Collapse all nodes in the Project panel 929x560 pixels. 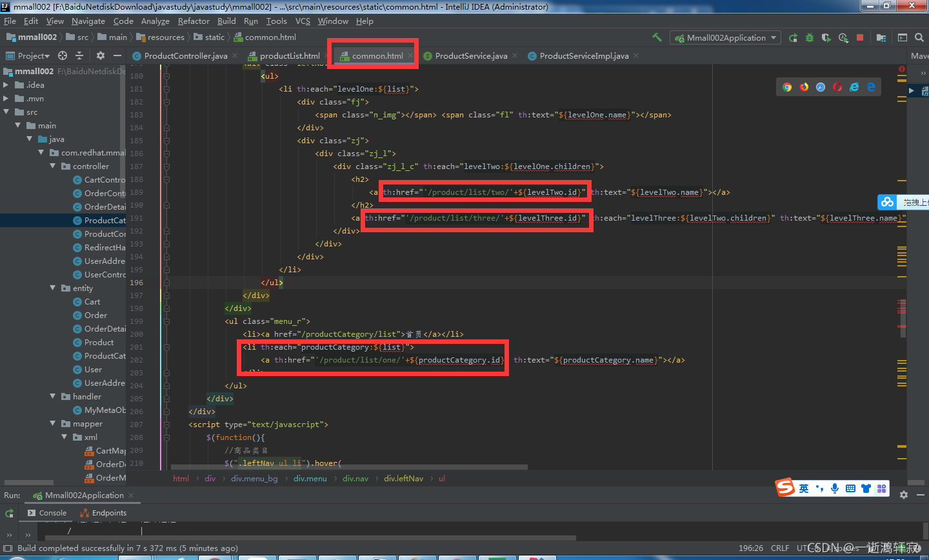[79, 55]
